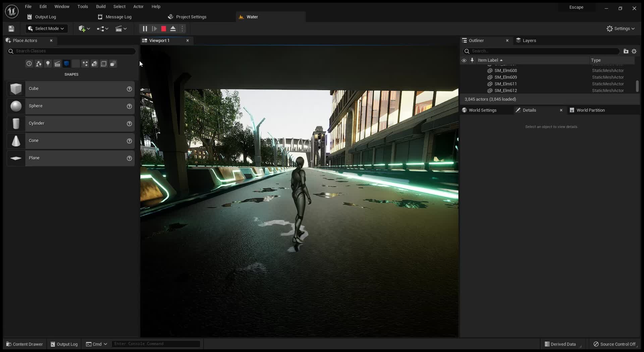Open the Recently Placed category clock icon
The width and height of the screenshot is (644, 352).
29,63
